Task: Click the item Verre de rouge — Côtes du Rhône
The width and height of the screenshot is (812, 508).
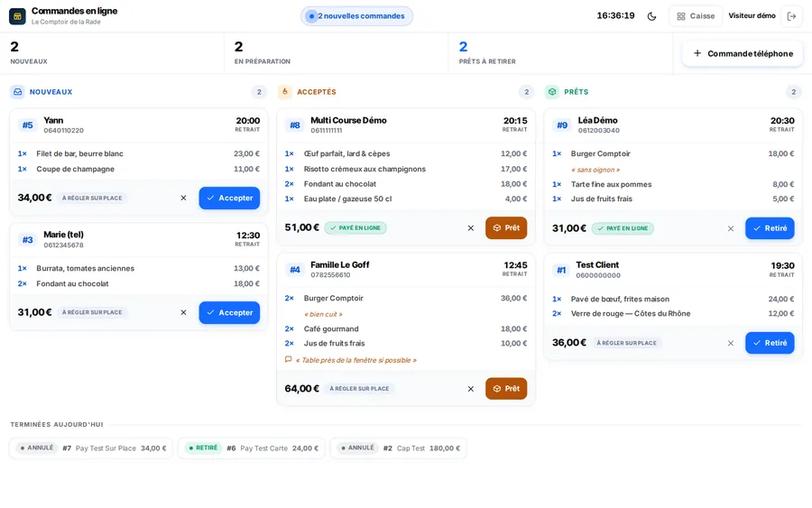Action: click(x=631, y=313)
